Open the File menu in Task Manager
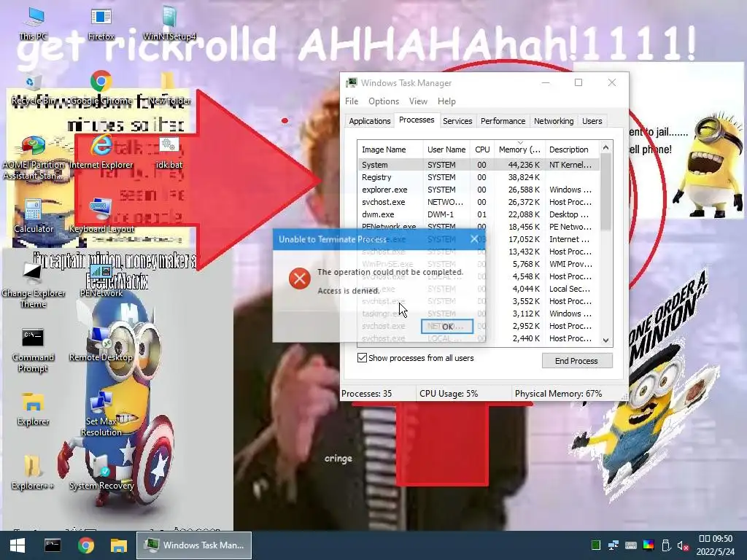This screenshot has height=560, width=747. pyautogui.click(x=352, y=101)
